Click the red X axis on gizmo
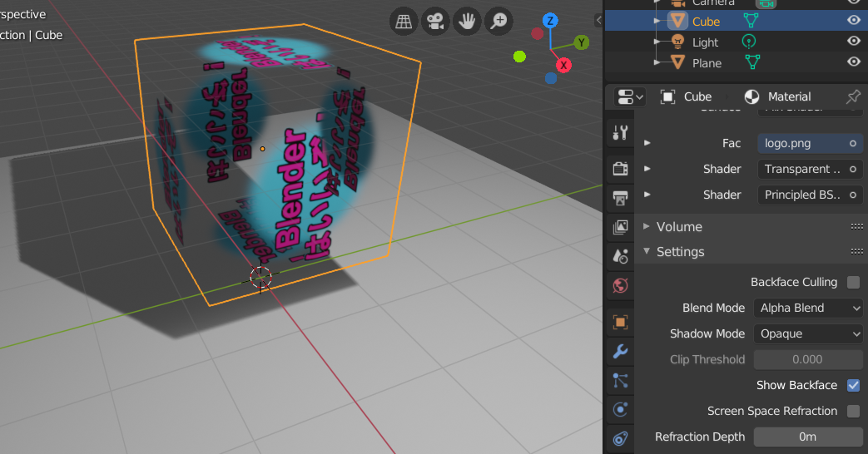 point(563,65)
